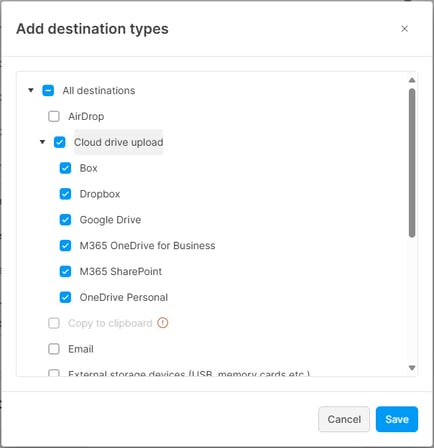Uncheck the Cloud drive upload checkbox
The image size is (434, 448).
click(x=60, y=142)
